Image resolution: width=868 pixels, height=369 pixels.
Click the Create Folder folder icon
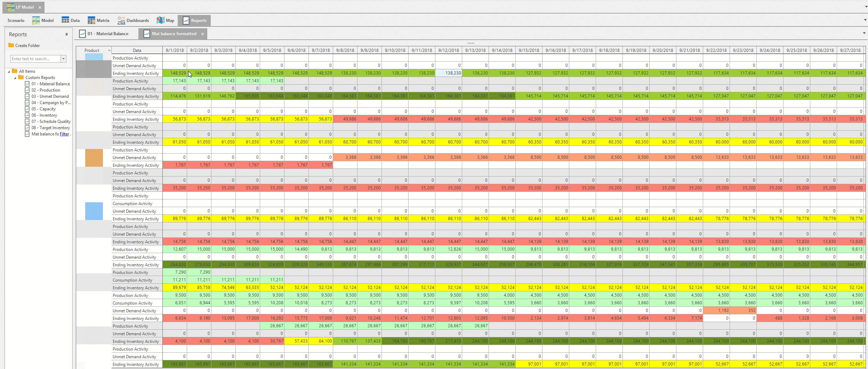[x=11, y=45]
